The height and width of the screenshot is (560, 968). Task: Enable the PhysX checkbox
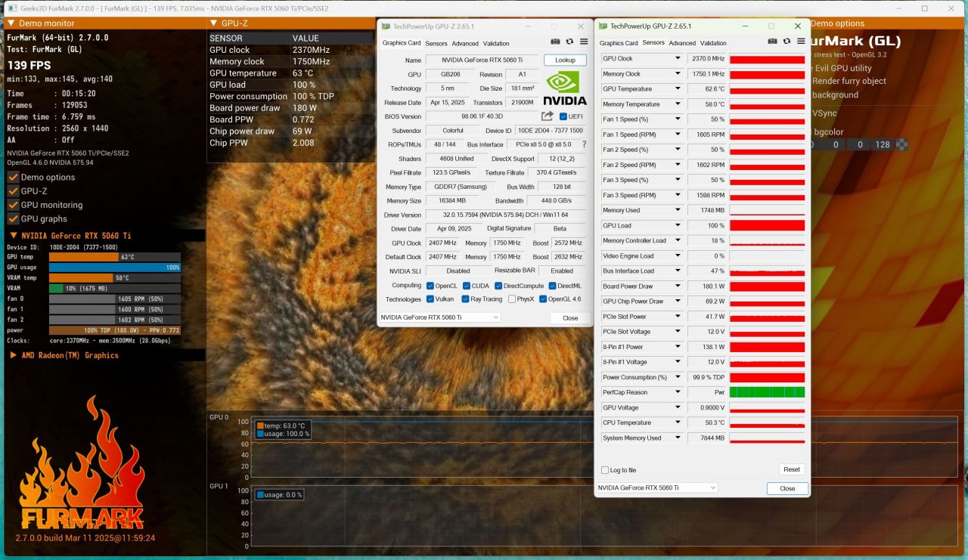(511, 299)
